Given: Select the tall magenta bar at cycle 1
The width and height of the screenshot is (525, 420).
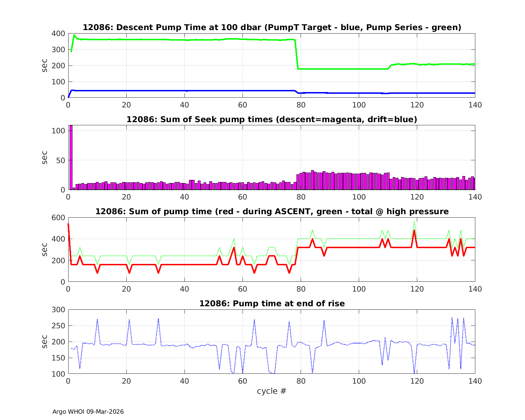Looking at the screenshot, I should point(71,157).
